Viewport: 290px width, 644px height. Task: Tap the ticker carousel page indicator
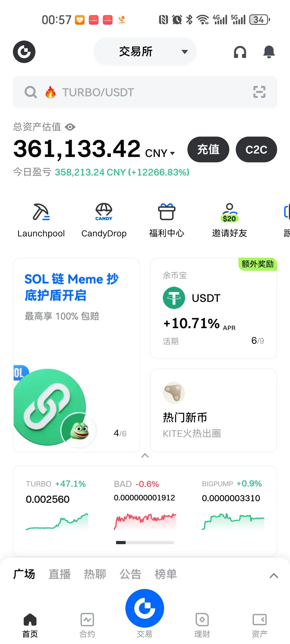click(145, 543)
